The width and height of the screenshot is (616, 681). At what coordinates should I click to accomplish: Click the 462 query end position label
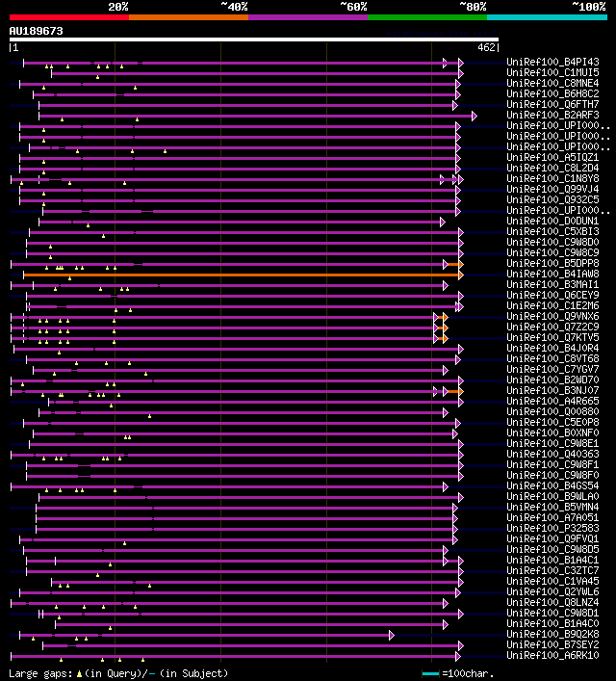point(486,47)
